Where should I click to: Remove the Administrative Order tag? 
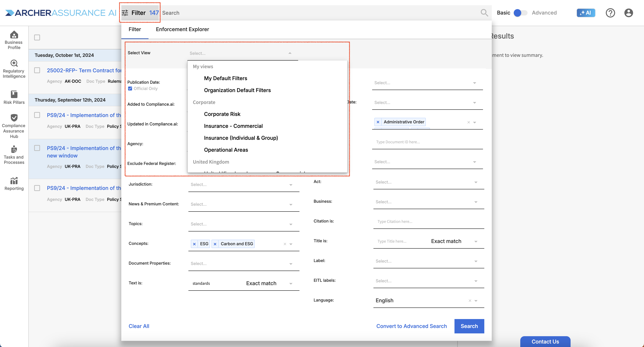click(378, 122)
